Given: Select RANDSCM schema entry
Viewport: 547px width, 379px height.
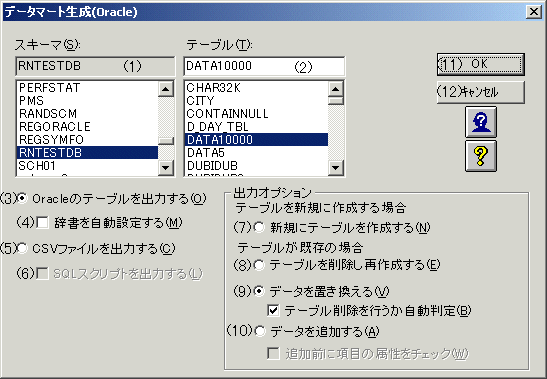Looking at the screenshot, I should [x=87, y=113].
